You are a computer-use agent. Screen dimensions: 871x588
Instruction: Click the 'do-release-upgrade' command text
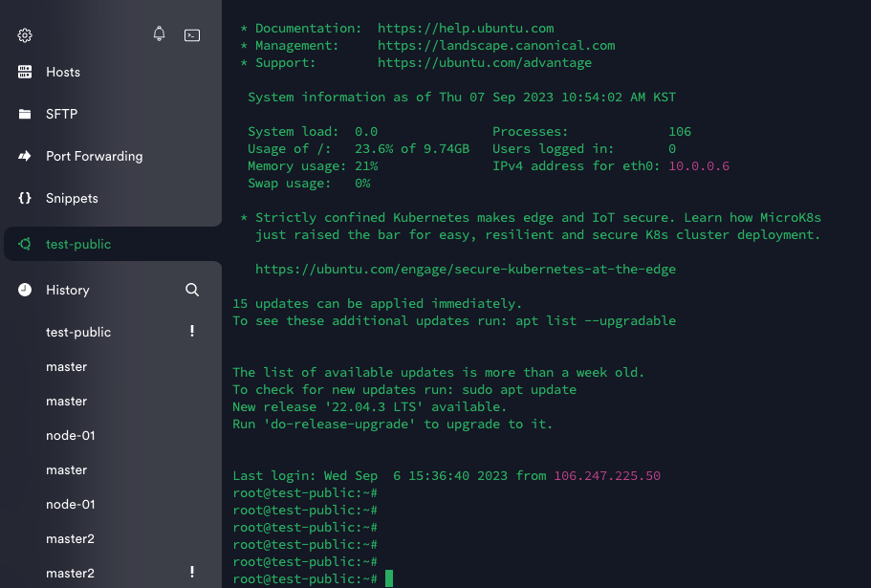click(339, 425)
